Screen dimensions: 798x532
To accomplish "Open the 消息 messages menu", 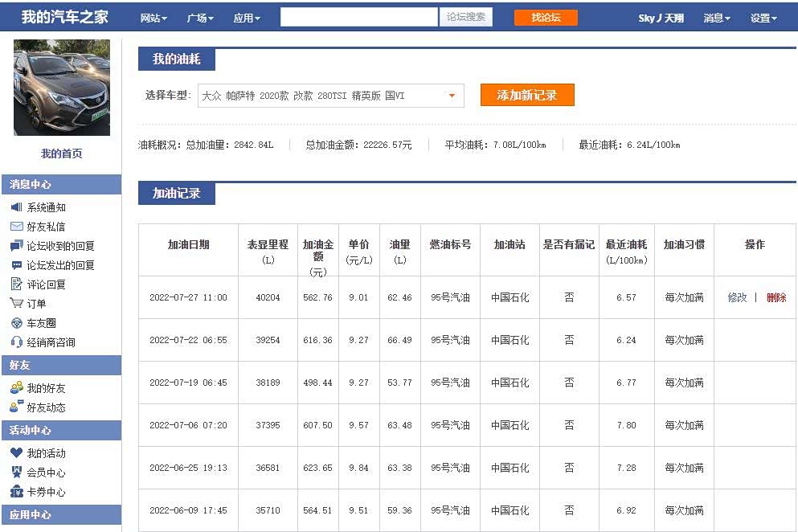I will point(716,18).
